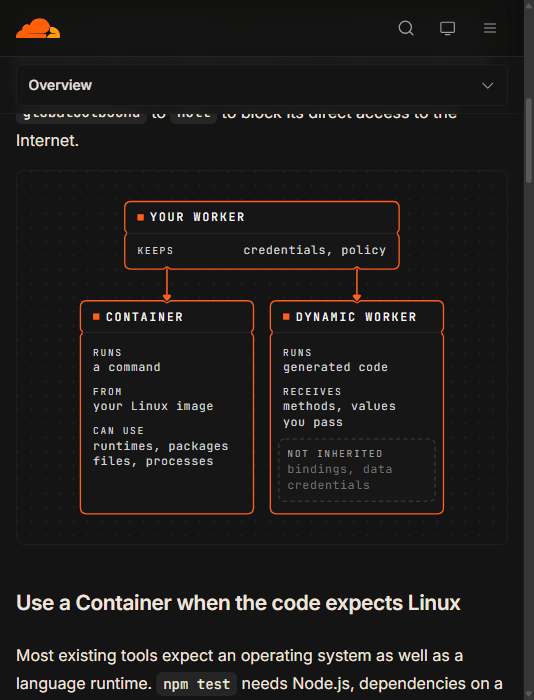Click 'files, processes' text
The height and width of the screenshot is (700, 534).
click(153, 461)
